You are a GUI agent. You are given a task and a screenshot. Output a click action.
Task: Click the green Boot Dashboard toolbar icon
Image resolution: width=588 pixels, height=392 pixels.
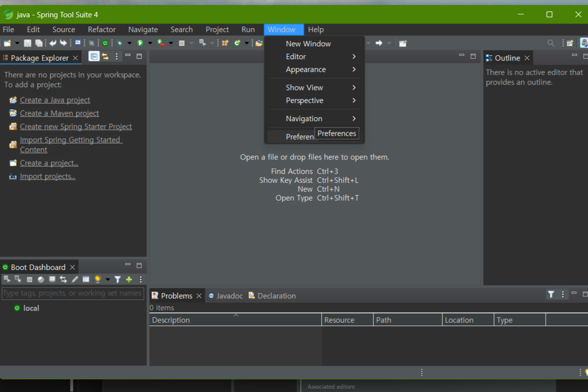tap(105, 43)
